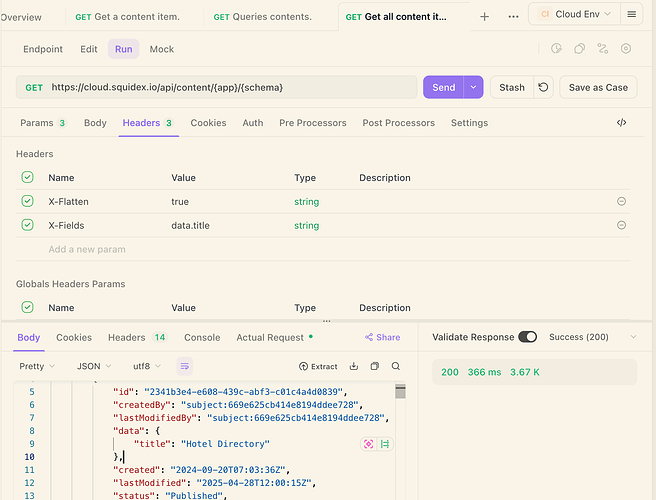Click the X-Fields value data.title
Viewport: 656px width, 500px height.
coord(190,226)
